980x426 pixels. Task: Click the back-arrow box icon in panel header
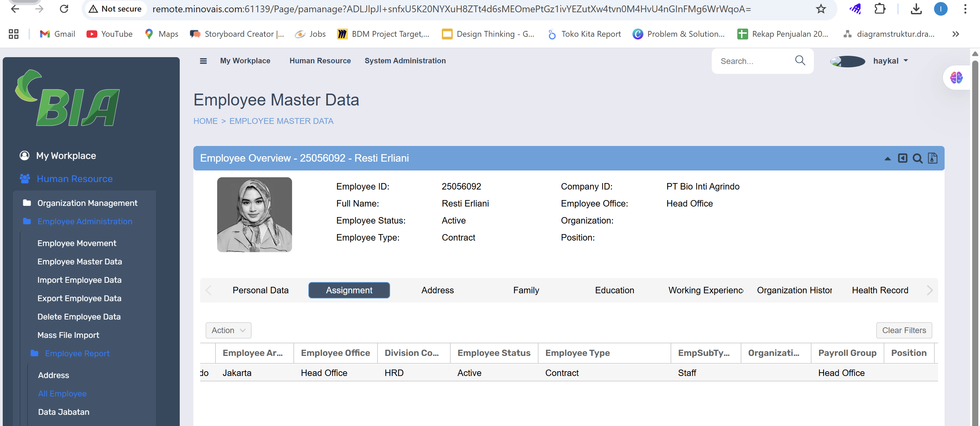click(902, 158)
